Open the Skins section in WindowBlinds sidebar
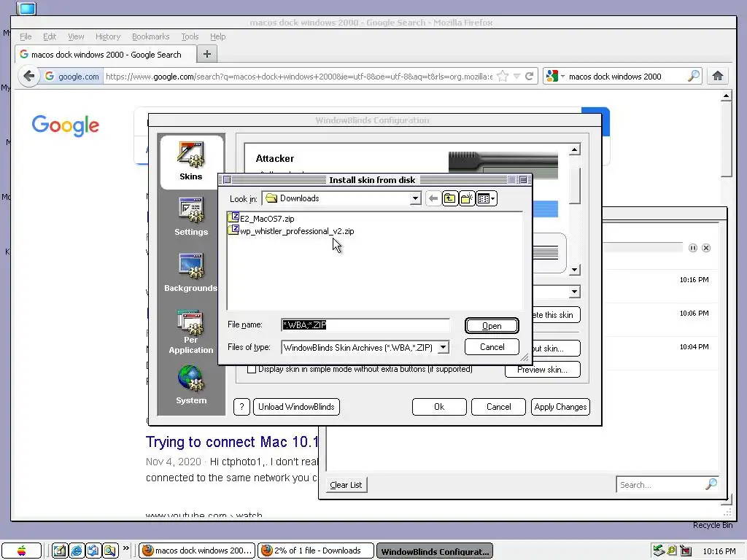The height and width of the screenshot is (560, 747). 191,161
